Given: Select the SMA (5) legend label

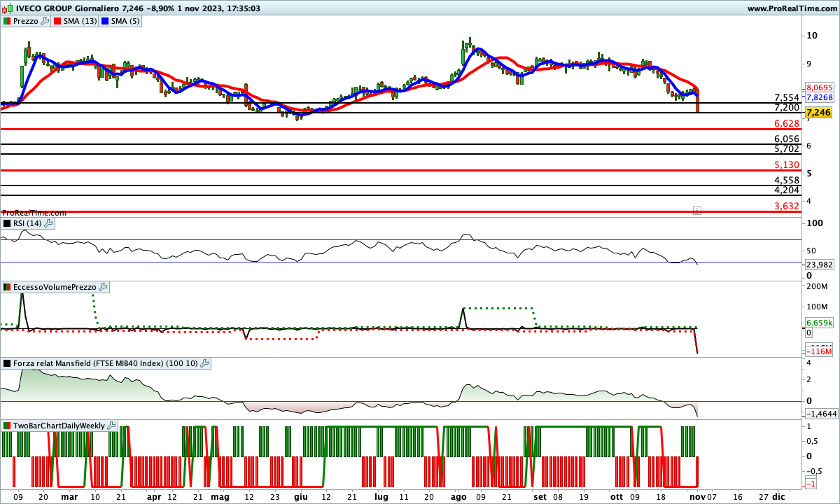Looking at the screenshot, I should click(126, 21).
